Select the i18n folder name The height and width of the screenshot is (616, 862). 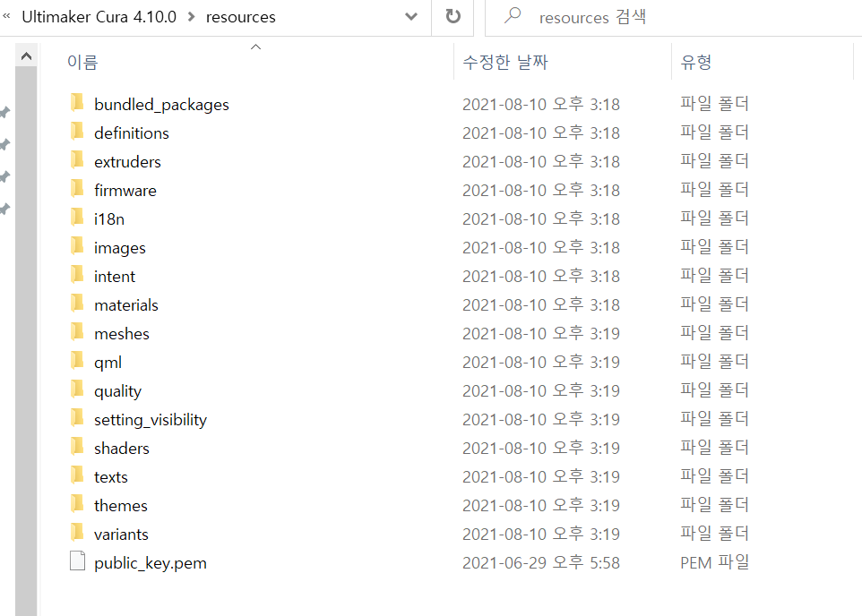pos(109,218)
